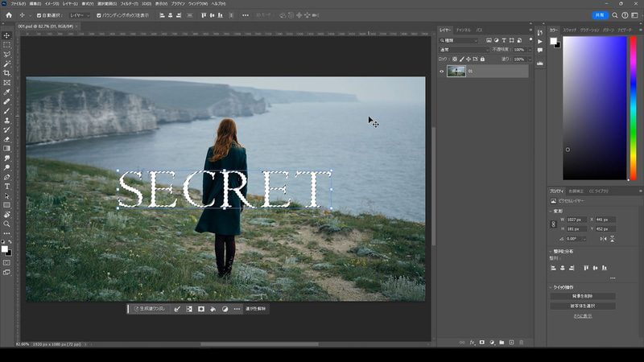
Task: Collapse the クイック操作 section
Action: [x=551, y=287]
